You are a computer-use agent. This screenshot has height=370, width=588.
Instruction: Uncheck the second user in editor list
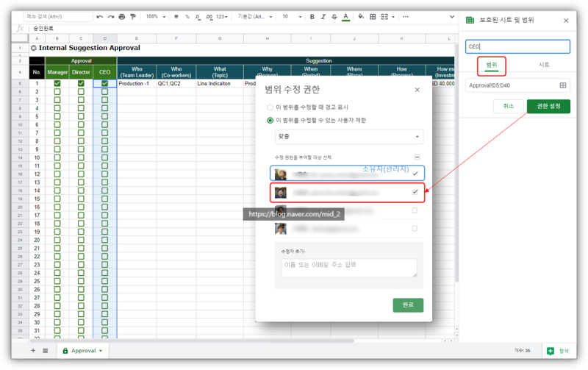pos(415,192)
